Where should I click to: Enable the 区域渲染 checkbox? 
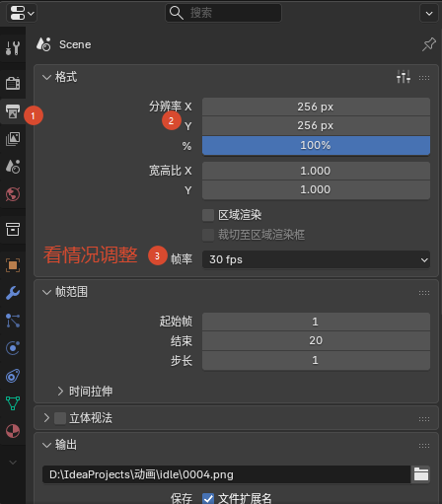pos(208,215)
